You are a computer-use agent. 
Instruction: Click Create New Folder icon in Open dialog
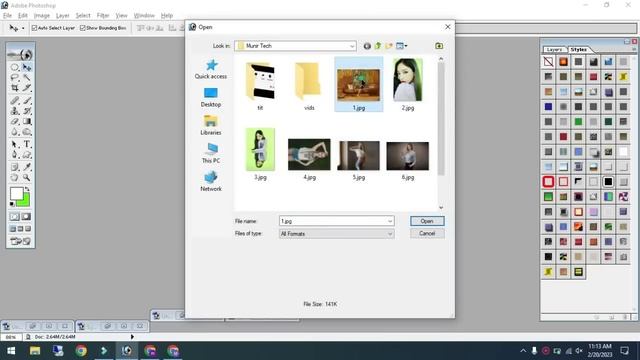click(389, 46)
